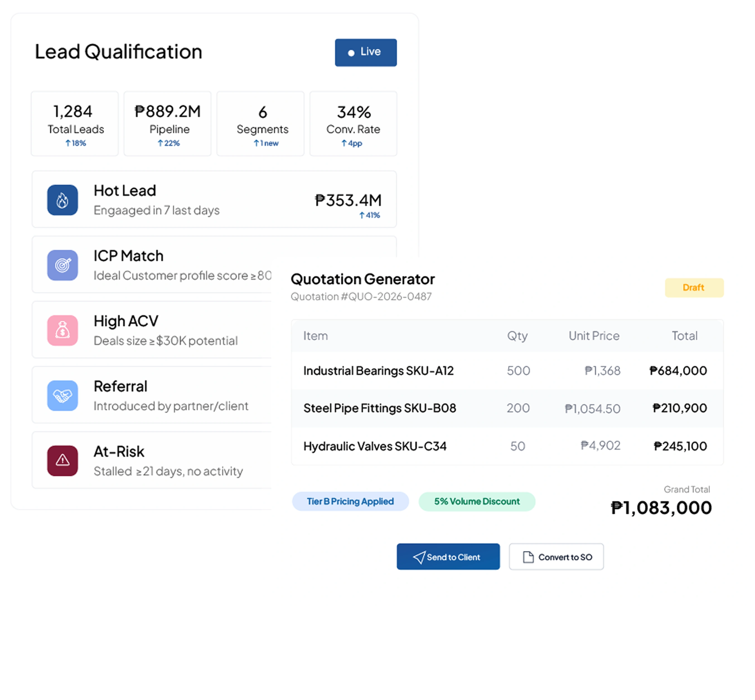Click Introduced by partner/client text
The image size is (755, 700).
[x=171, y=406]
